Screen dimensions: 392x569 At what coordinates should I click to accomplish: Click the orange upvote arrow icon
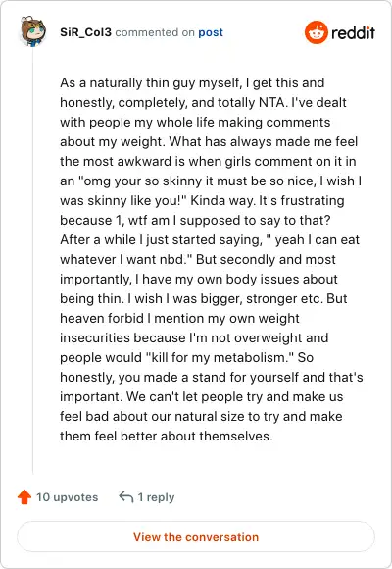[24, 496]
